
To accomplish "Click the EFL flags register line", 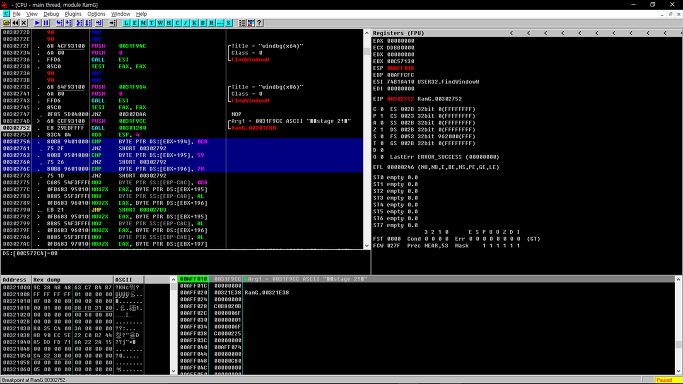I will pyautogui.click(x=436, y=167).
